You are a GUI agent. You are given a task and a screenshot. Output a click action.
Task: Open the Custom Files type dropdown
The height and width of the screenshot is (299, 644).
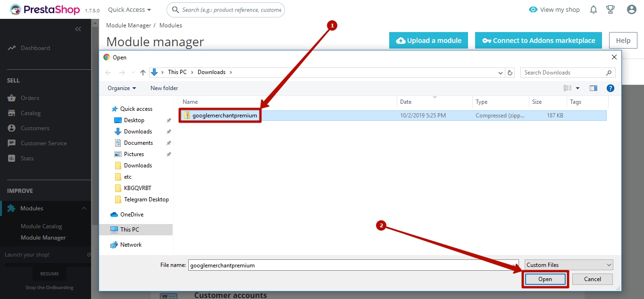pos(569,265)
